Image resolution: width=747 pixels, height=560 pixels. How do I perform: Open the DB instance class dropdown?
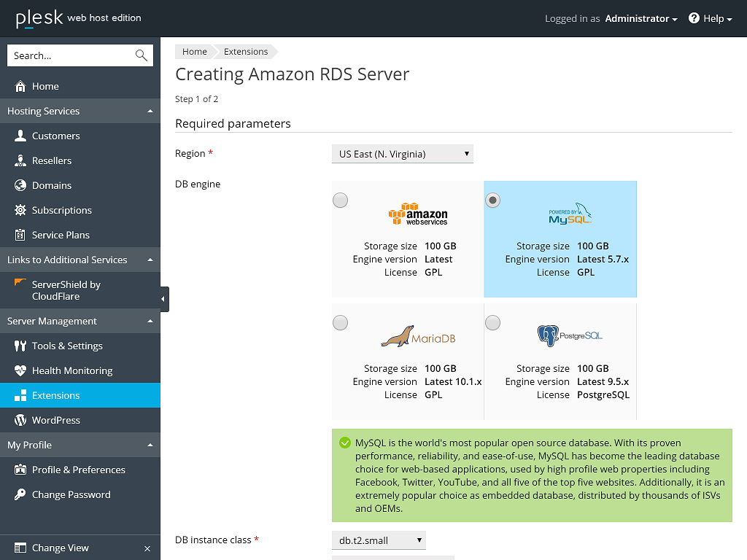coord(379,540)
